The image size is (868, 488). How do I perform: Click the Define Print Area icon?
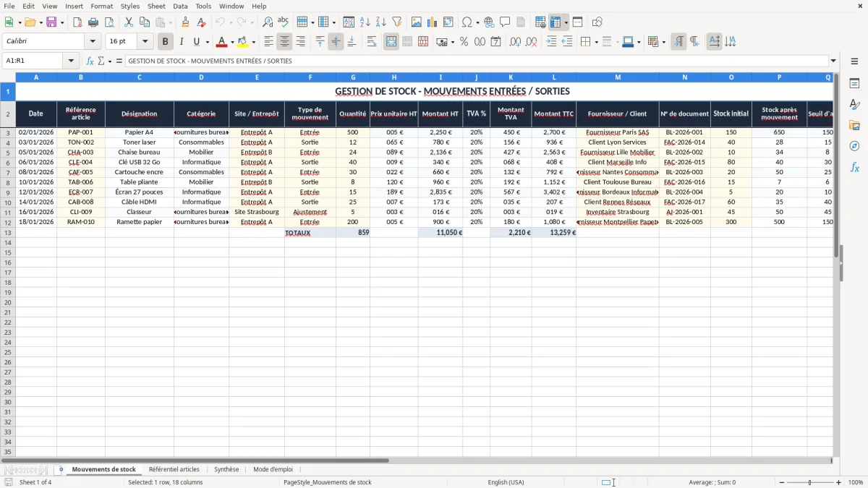[x=540, y=22]
